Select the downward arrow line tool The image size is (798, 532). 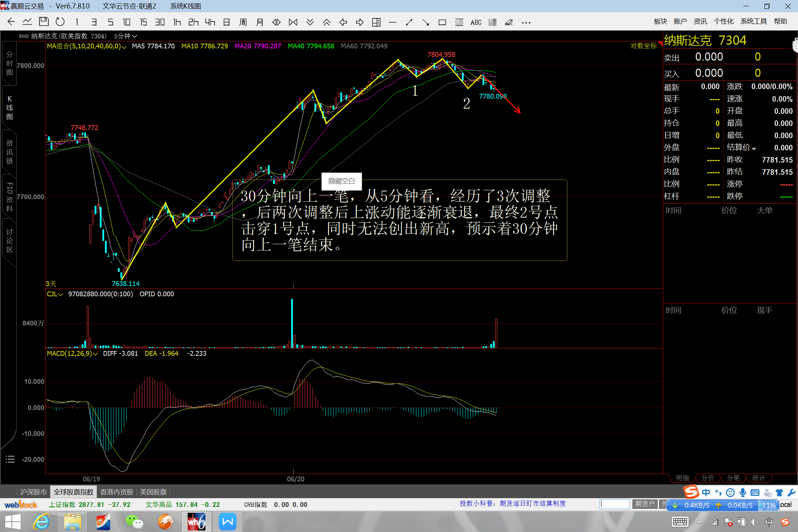click(x=426, y=22)
